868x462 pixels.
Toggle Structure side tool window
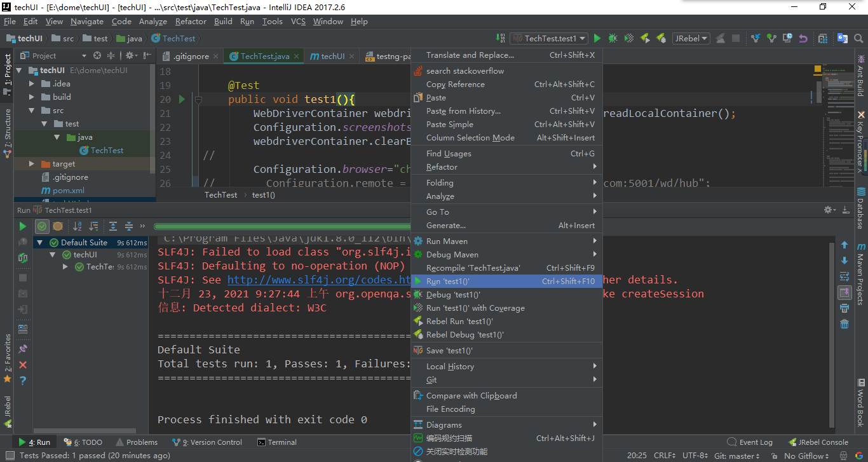click(x=7, y=133)
